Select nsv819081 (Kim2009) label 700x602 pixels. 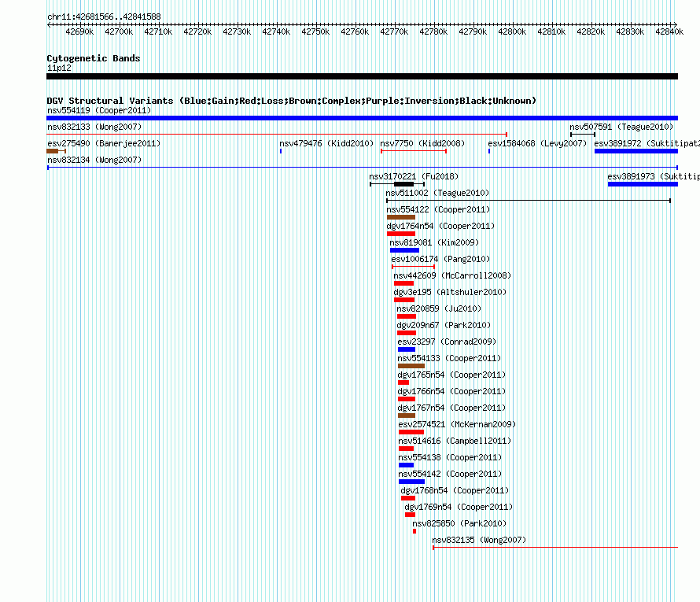tap(434, 242)
